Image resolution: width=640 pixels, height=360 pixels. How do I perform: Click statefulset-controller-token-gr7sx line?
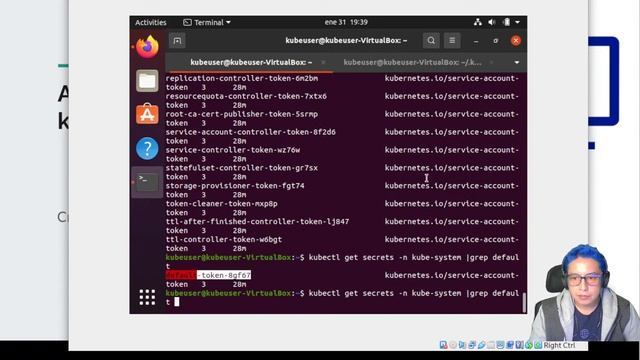pos(242,168)
